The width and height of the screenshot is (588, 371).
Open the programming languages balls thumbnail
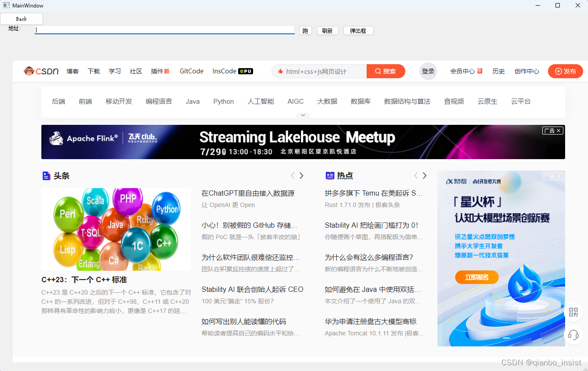[116, 229]
